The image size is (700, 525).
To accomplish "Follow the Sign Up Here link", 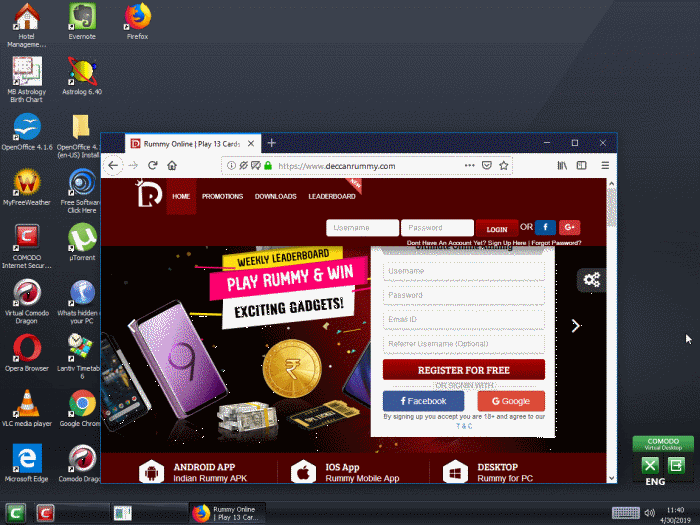I will point(507,243).
